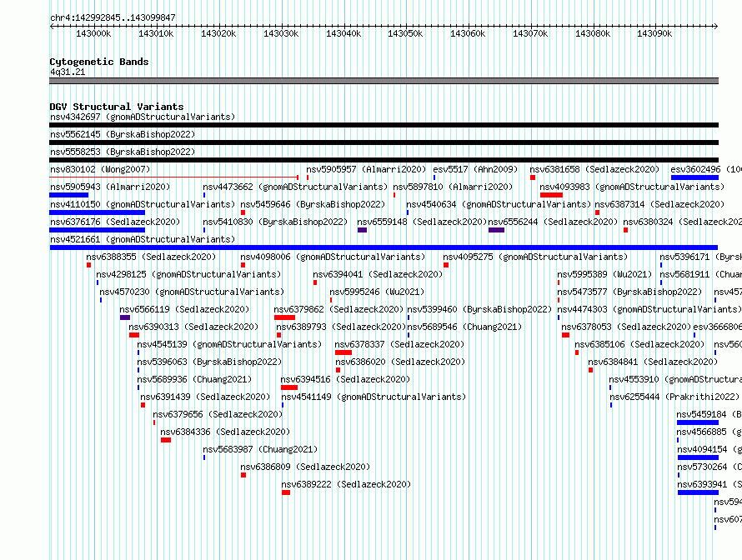Open the nsv5558253 ByrskaBishop2022 variant label

point(123,152)
